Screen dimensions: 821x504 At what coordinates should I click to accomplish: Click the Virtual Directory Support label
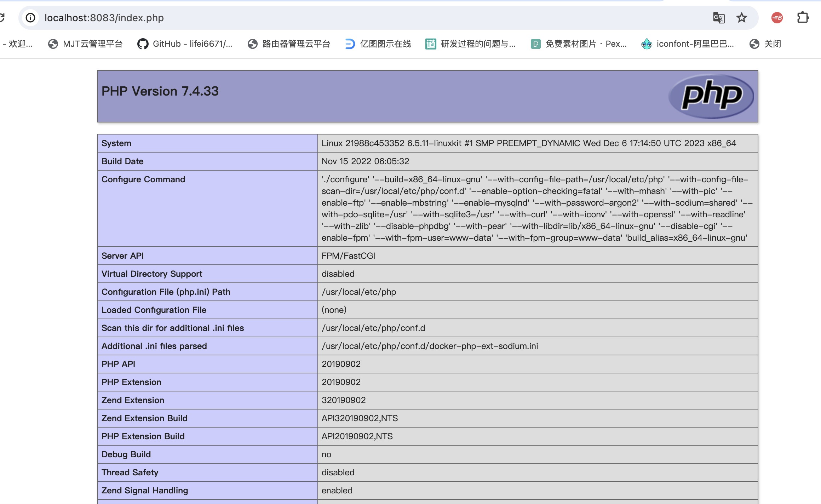tap(152, 274)
